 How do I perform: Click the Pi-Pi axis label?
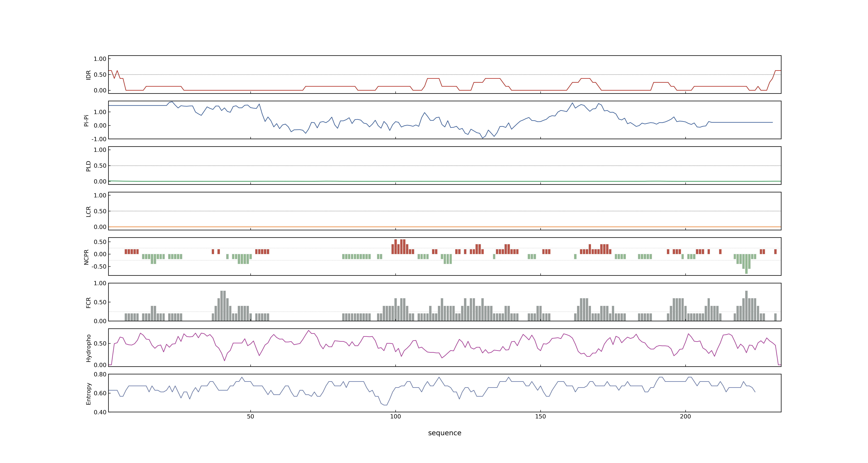pyautogui.click(x=86, y=120)
